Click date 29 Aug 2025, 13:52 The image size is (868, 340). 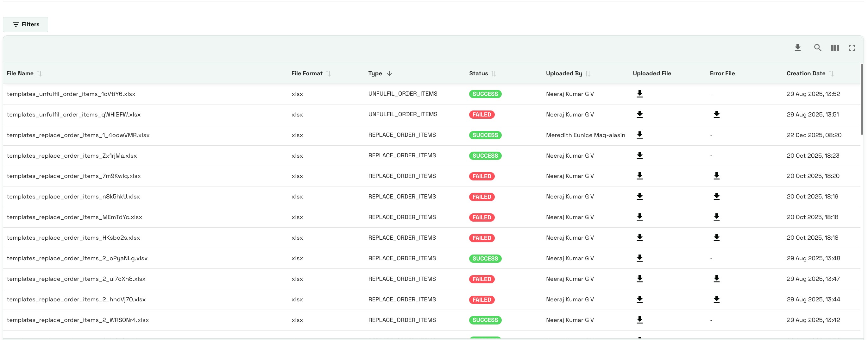814,94
